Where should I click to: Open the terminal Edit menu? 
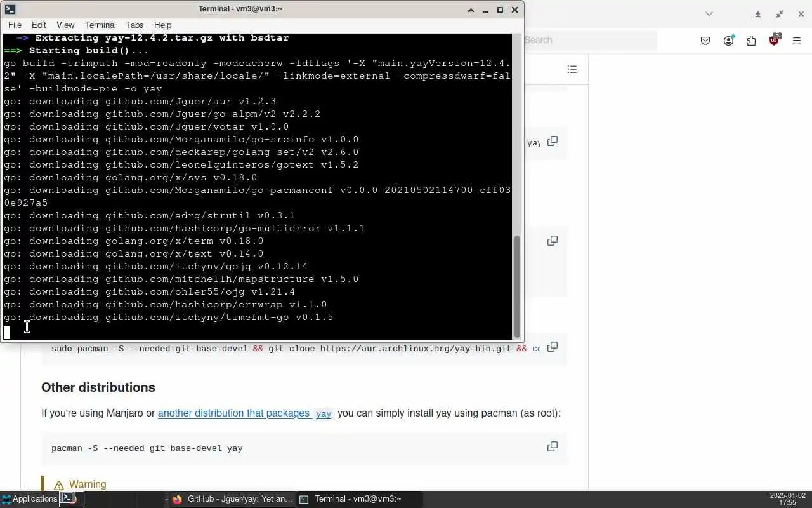coord(39,25)
